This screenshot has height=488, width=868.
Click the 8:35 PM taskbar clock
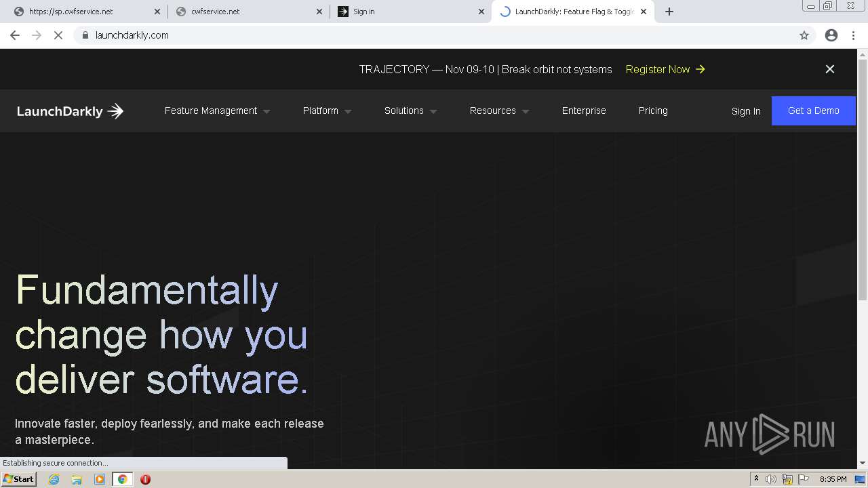pyautogui.click(x=833, y=479)
